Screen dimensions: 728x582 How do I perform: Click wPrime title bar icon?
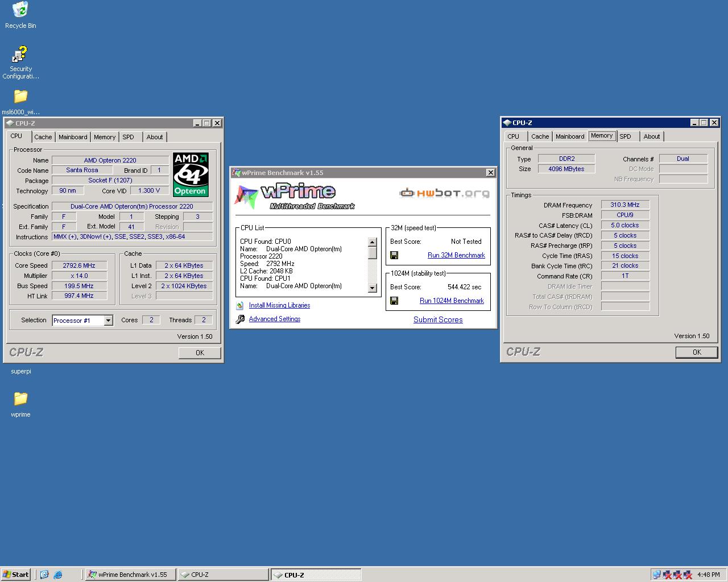[x=237, y=173]
